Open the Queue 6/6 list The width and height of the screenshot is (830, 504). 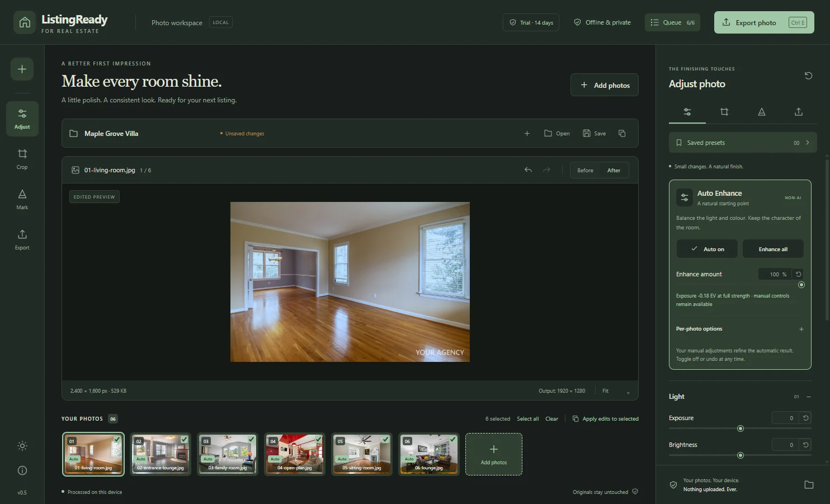click(672, 22)
